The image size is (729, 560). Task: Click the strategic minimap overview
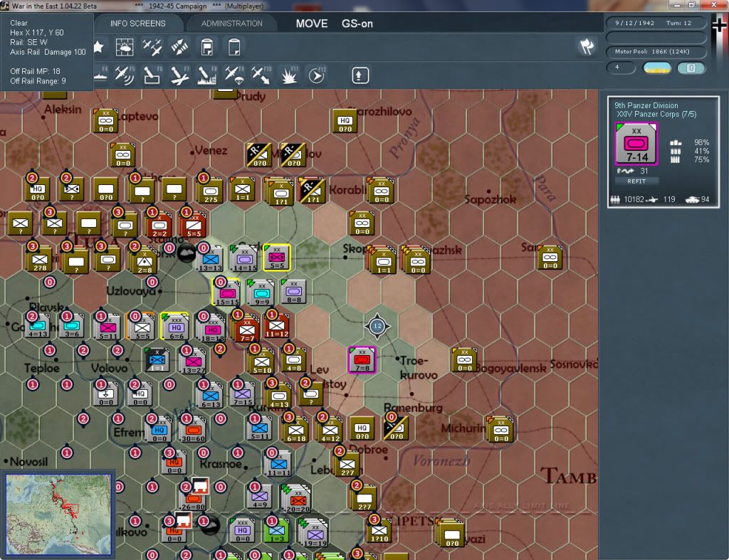pyautogui.click(x=58, y=514)
